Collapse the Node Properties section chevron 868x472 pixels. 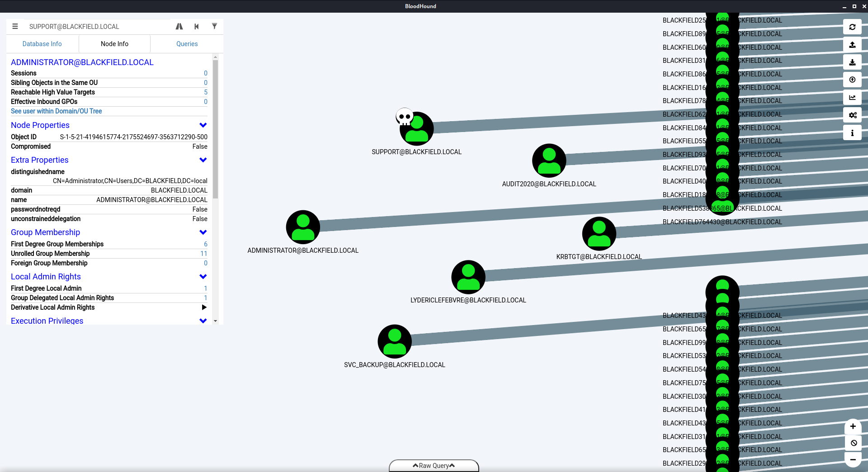(x=203, y=125)
